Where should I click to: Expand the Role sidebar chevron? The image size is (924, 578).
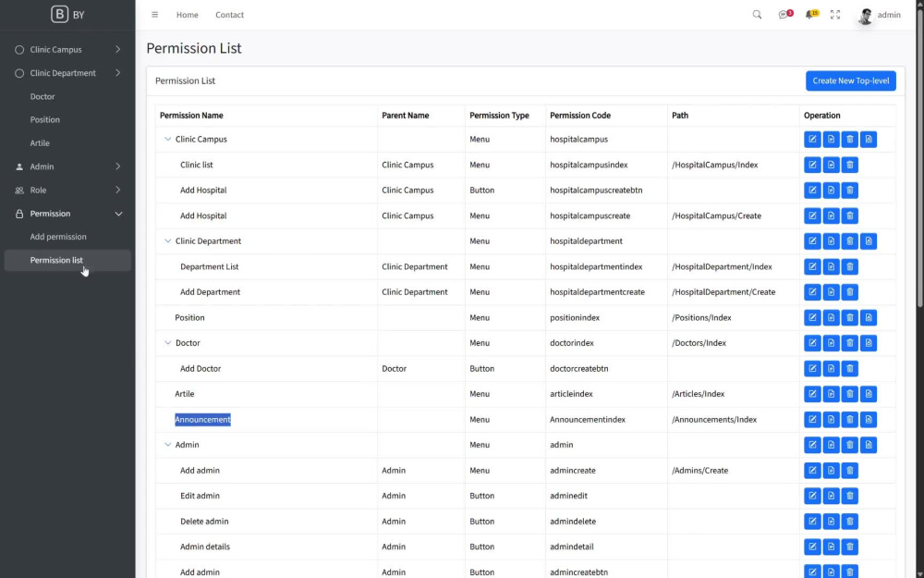coord(118,190)
